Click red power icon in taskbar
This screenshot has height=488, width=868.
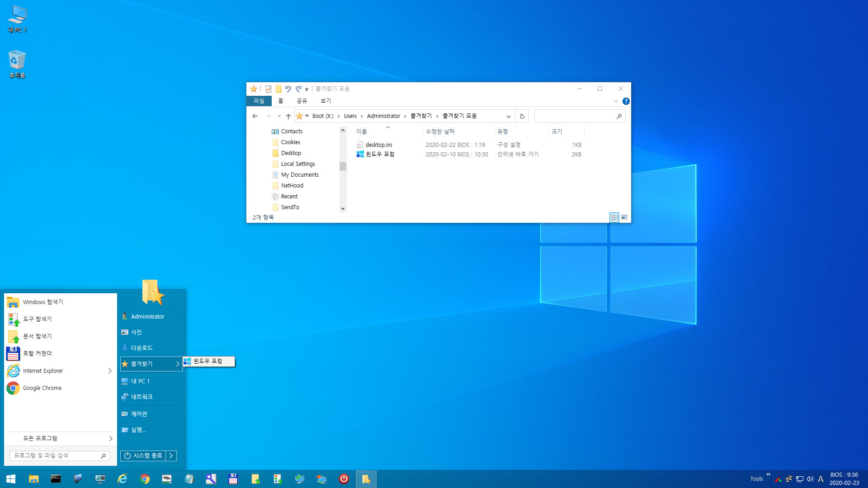[x=344, y=479]
